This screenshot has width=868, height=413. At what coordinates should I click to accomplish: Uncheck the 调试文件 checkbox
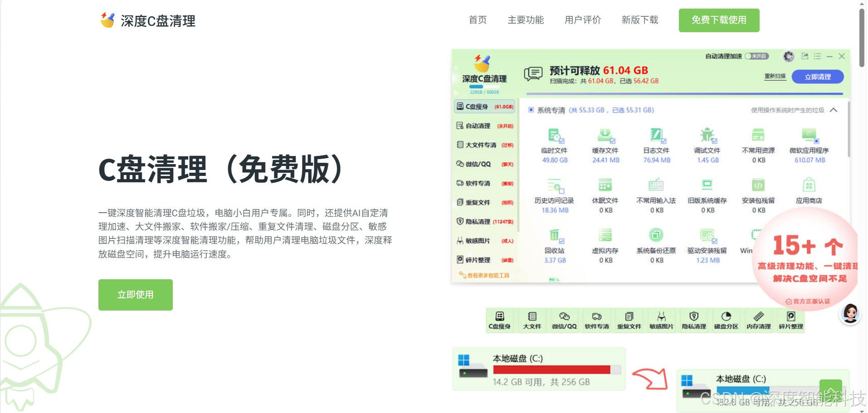click(714, 141)
